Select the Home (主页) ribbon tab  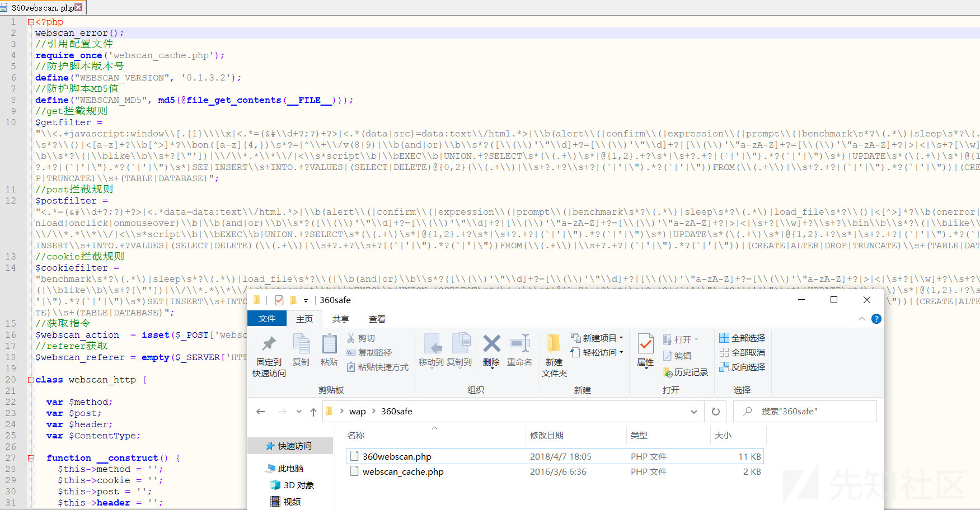click(304, 319)
